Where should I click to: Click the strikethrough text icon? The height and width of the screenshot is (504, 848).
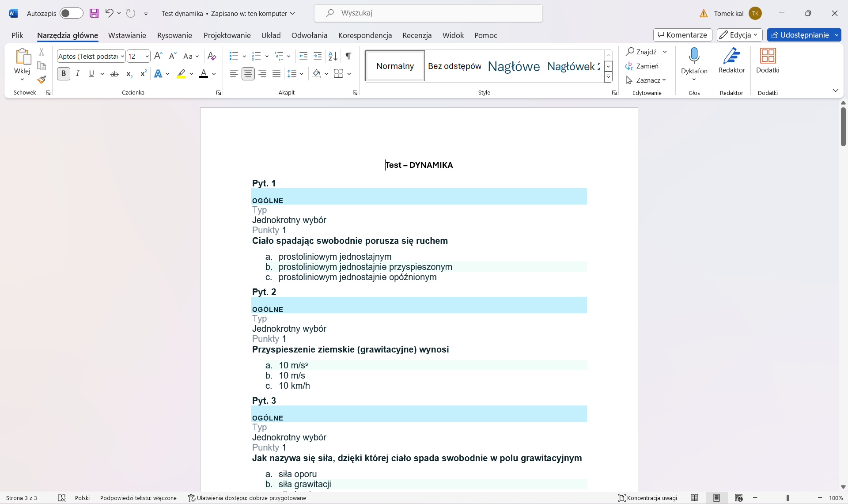[114, 74]
